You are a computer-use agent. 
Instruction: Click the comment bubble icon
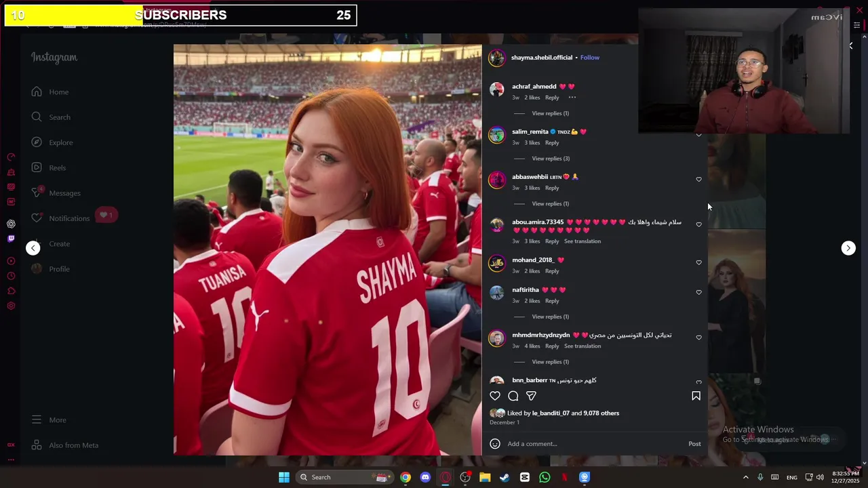point(513,396)
